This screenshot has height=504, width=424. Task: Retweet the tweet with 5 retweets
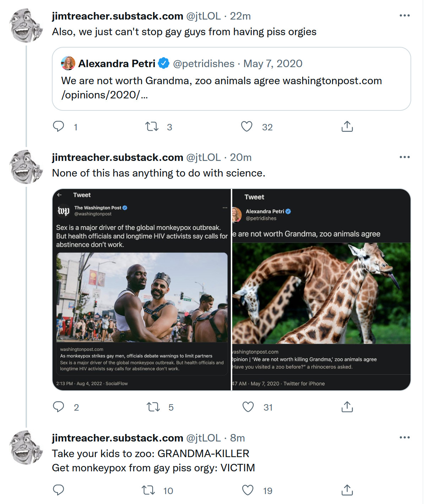(153, 407)
